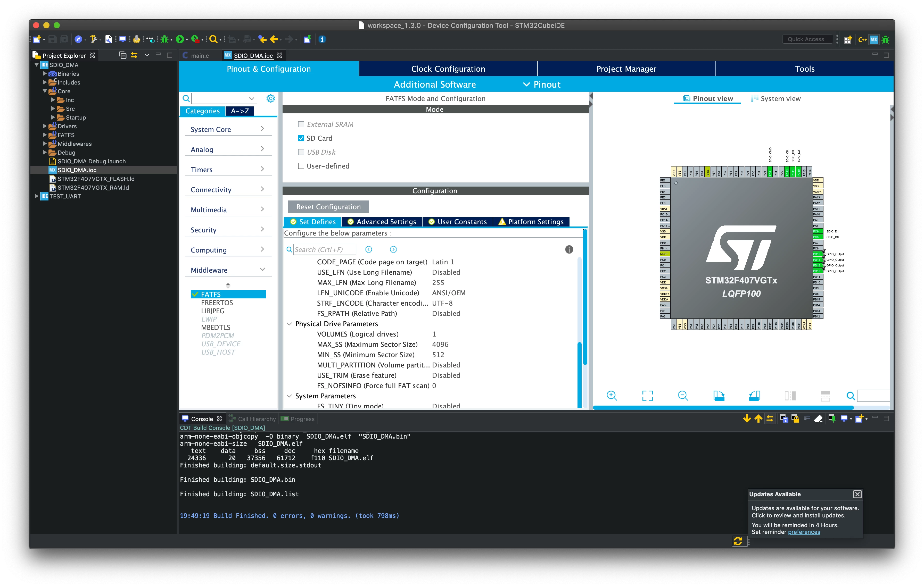Uncheck the SD Card checkbox
Image resolution: width=924 pixels, height=587 pixels.
(301, 138)
